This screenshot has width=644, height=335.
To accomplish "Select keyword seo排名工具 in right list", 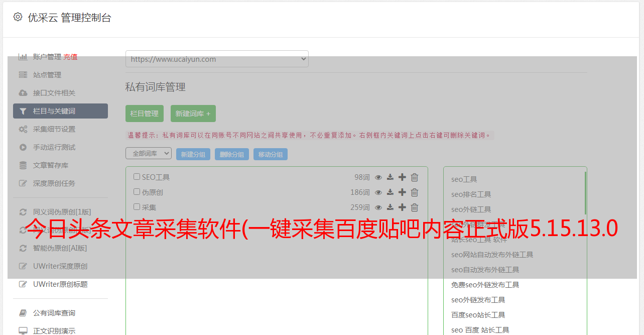I will click(471, 194).
